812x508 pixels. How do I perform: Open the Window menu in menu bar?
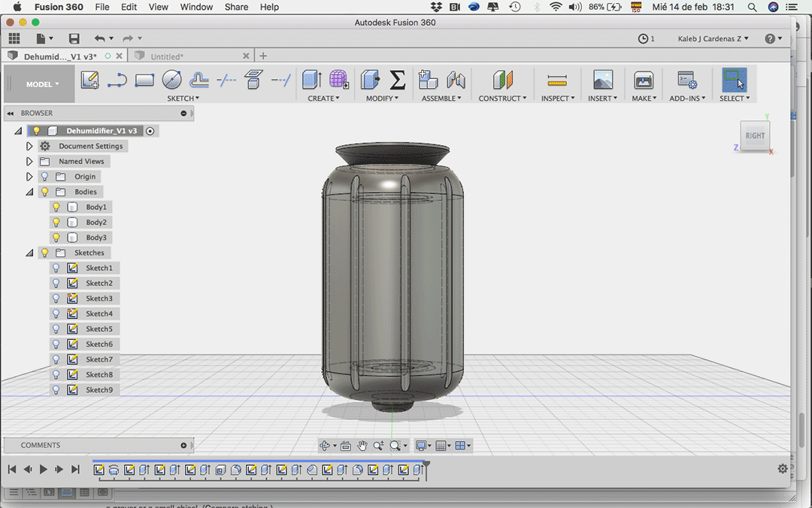pos(196,7)
